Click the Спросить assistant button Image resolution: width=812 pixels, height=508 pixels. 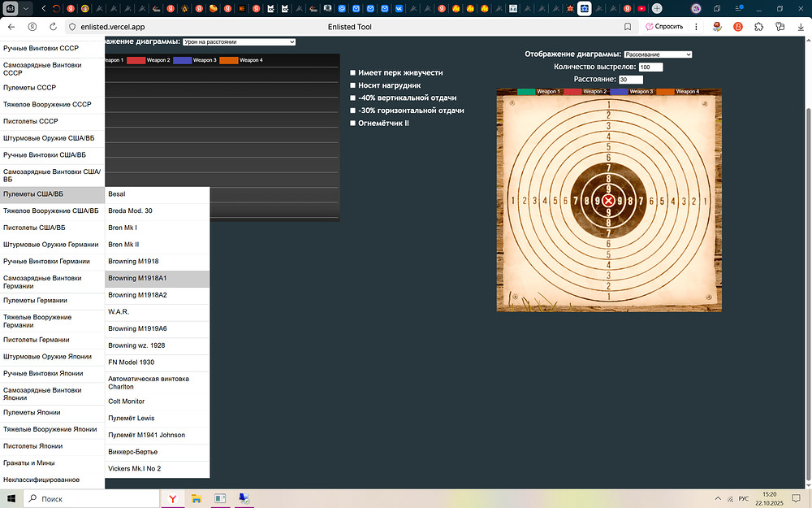[x=664, y=26]
